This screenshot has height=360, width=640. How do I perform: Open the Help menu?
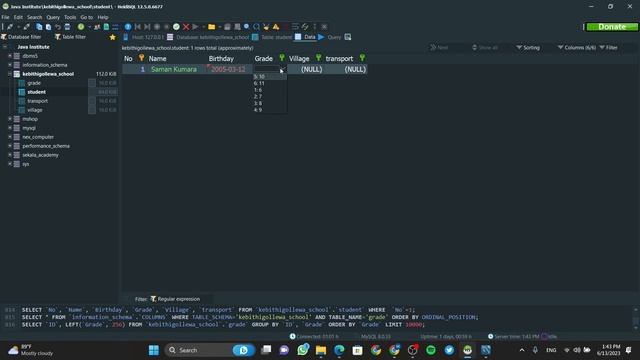103,17
